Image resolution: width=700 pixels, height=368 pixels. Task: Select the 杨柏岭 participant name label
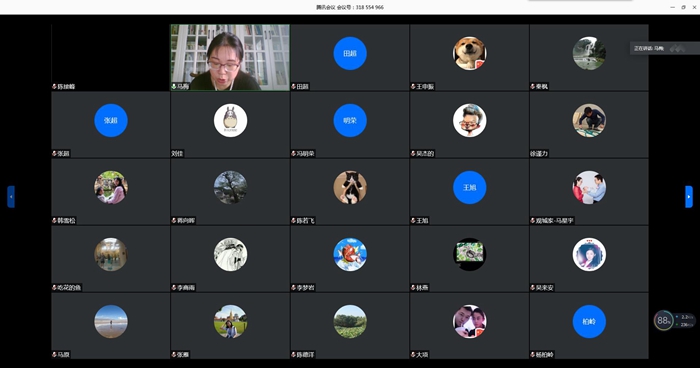[544, 355]
